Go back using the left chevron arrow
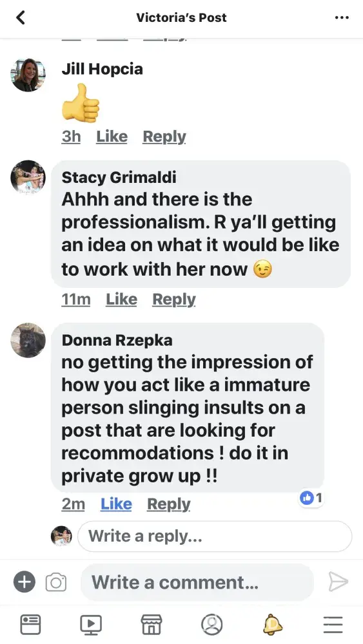 (x=20, y=17)
